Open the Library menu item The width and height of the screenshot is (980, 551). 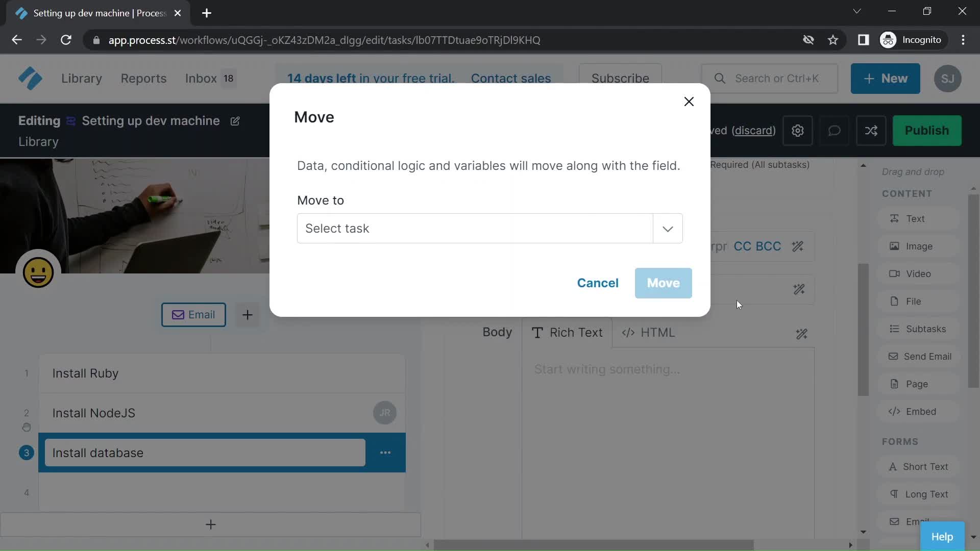pos(82,79)
